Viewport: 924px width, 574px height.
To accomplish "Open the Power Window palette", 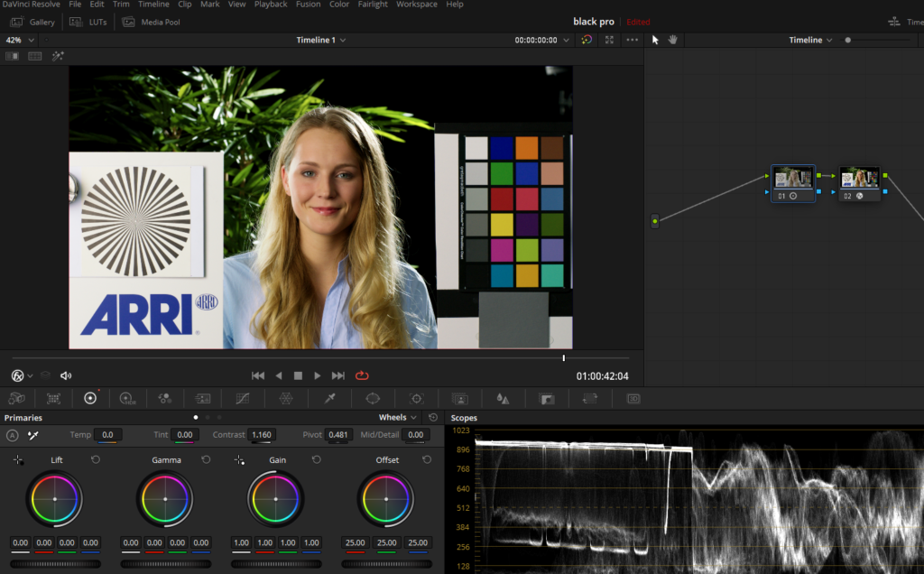I will [x=373, y=399].
